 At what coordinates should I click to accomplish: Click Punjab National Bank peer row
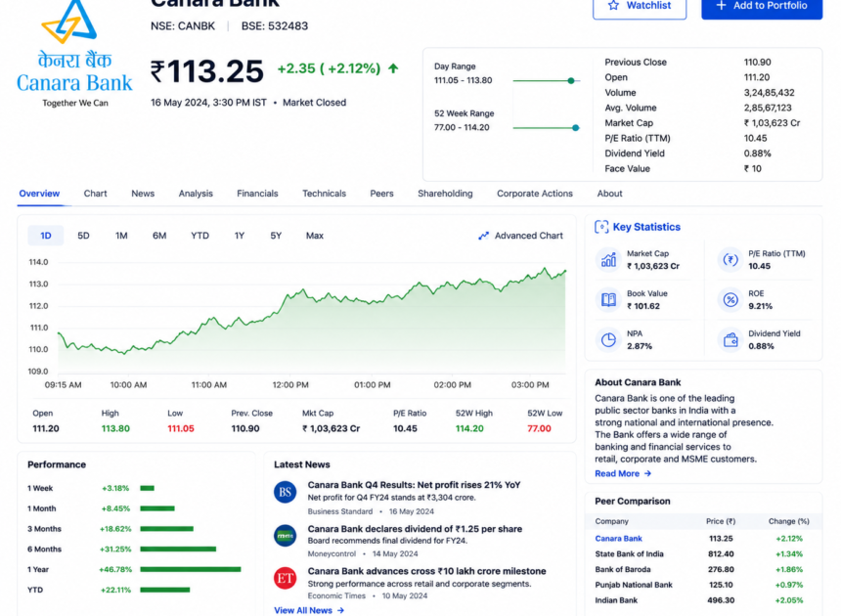click(x=703, y=585)
